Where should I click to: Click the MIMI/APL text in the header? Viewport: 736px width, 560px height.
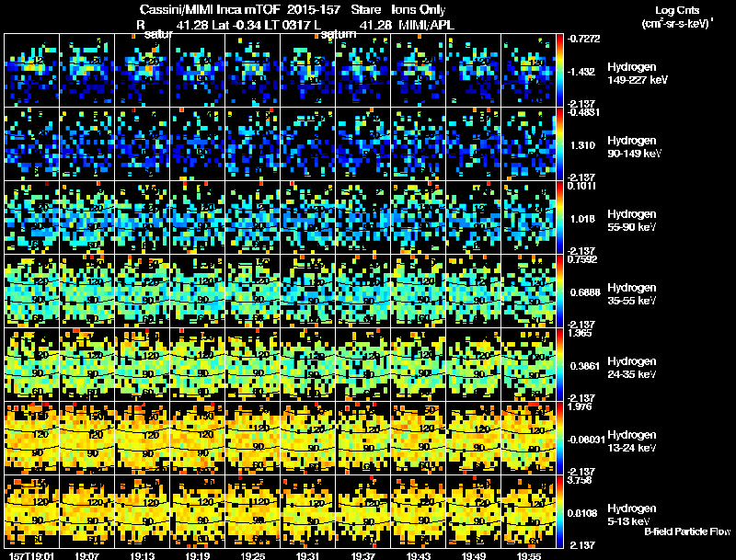[x=426, y=25]
